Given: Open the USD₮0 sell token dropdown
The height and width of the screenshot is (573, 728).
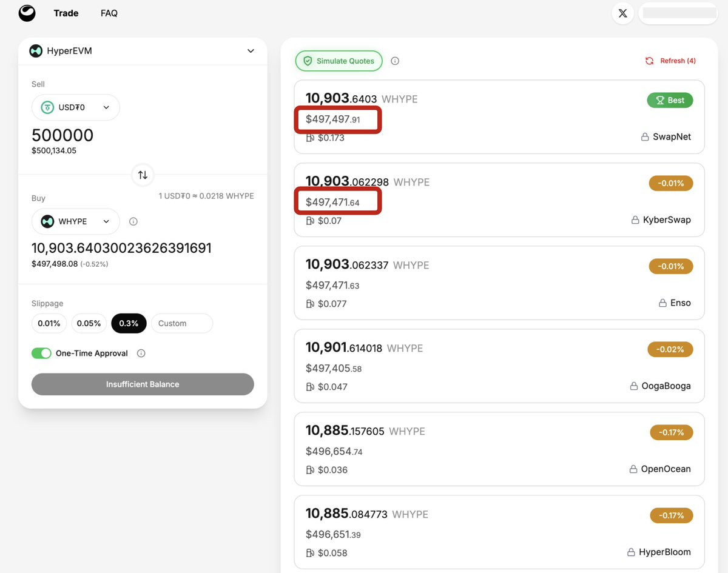Looking at the screenshot, I should click(76, 107).
